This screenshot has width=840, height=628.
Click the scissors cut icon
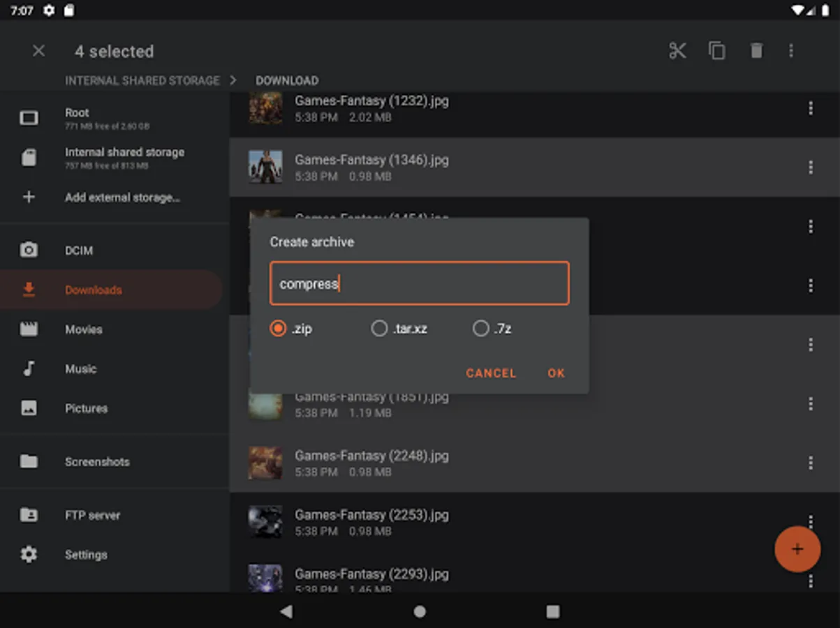point(677,51)
